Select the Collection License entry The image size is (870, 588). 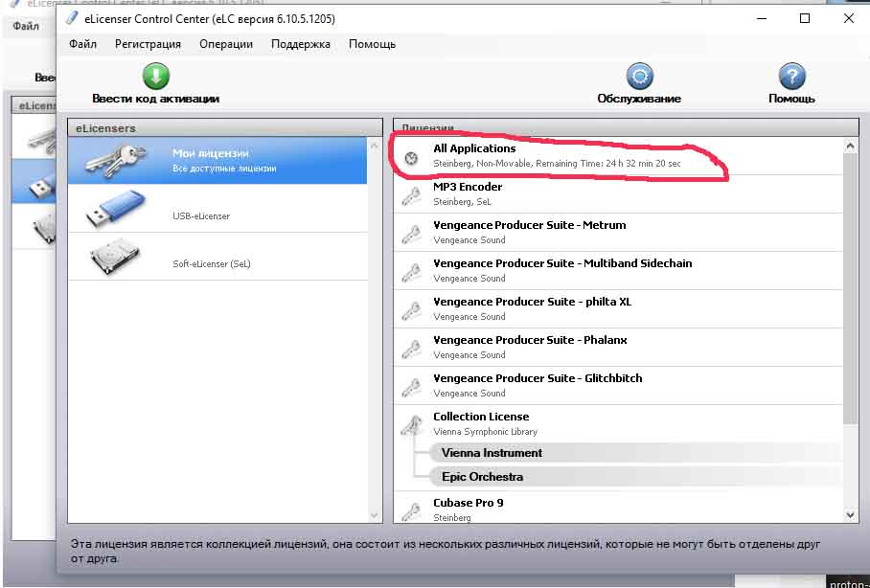pyautogui.click(x=618, y=424)
